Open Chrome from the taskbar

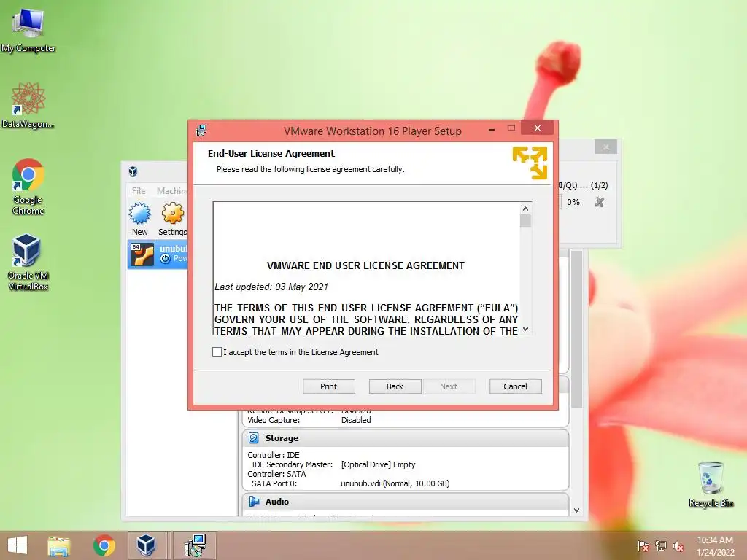104,545
